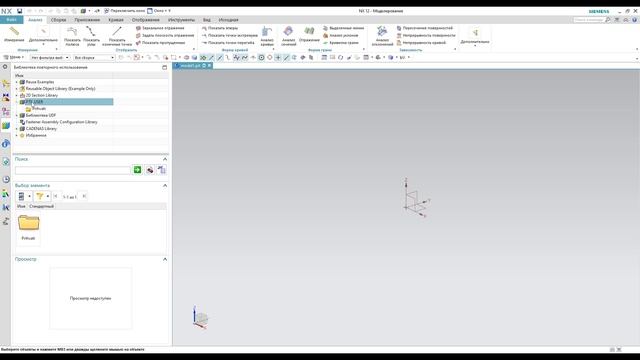640x360 pixels.
Task: Open Анализ кривых tool
Action: pos(267,36)
